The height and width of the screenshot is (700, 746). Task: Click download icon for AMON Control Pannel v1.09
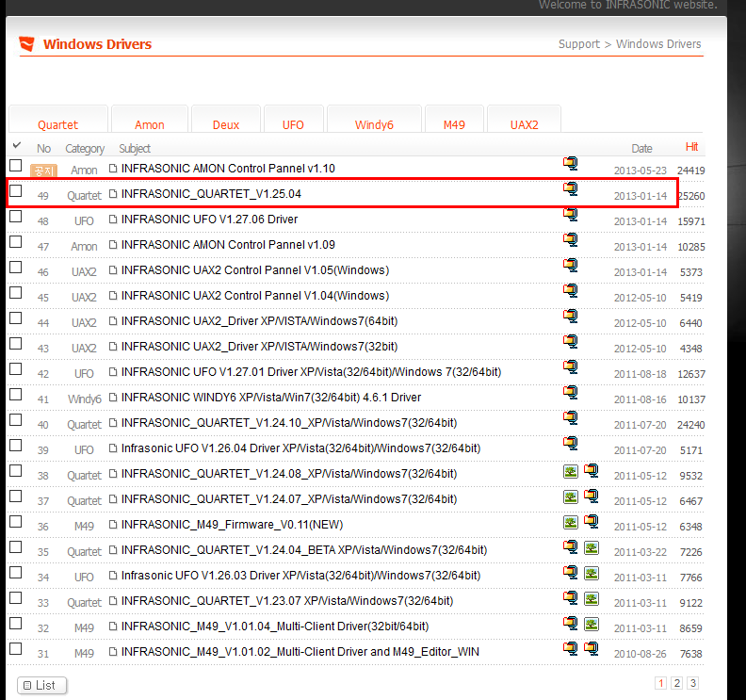coord(571,239)
